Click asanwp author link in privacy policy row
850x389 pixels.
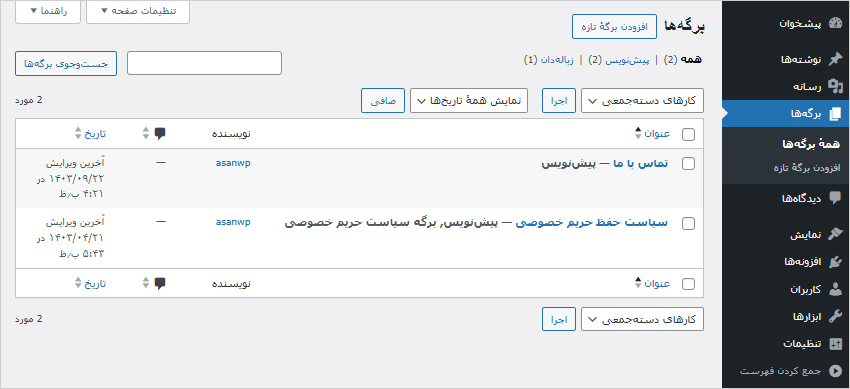pos(233,222)
